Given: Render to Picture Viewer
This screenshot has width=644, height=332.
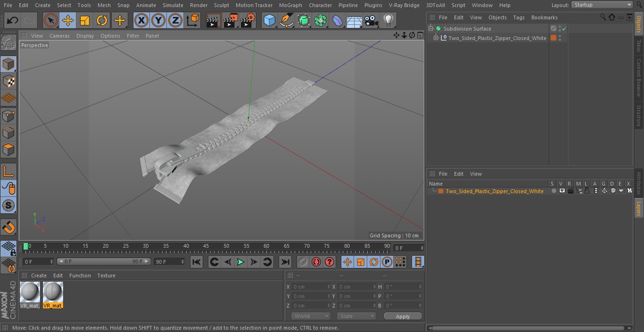Looking at the screenshot, I should tap(231, 20).
